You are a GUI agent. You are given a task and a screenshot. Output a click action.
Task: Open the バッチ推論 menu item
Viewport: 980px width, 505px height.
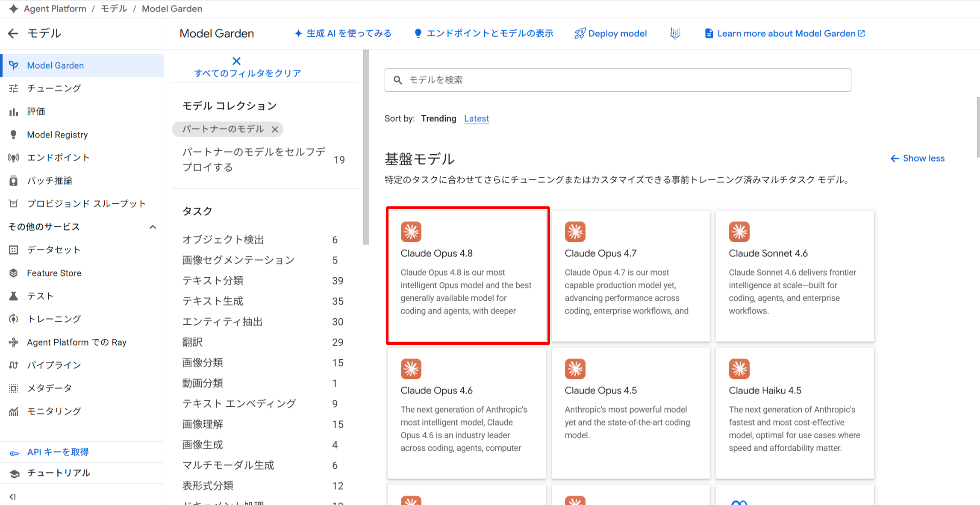[x=82, y=181]
